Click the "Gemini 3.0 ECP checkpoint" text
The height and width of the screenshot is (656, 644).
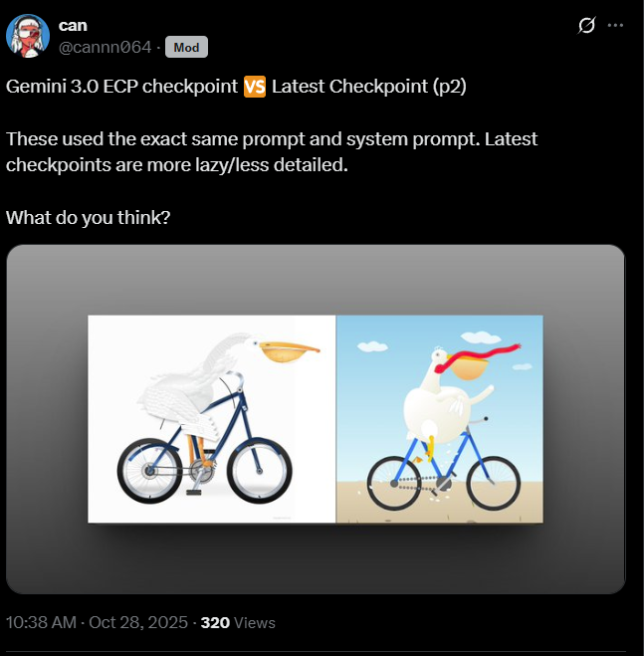121,87
